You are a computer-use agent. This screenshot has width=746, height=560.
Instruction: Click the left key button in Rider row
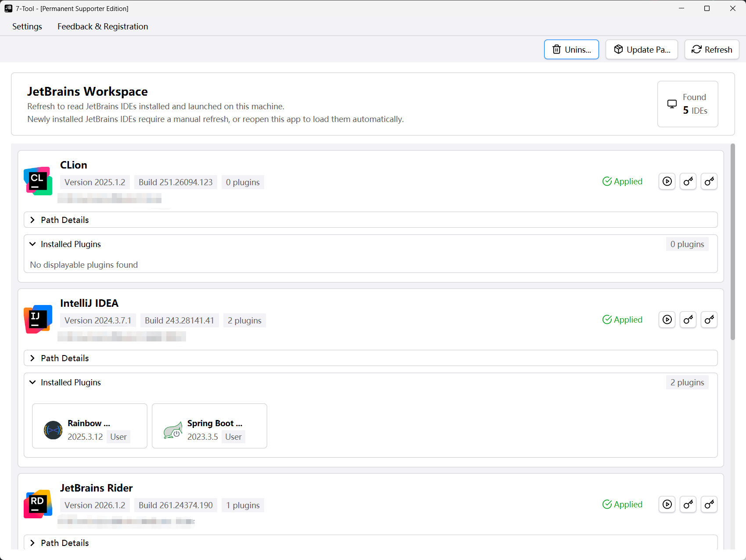click(688, 504)
